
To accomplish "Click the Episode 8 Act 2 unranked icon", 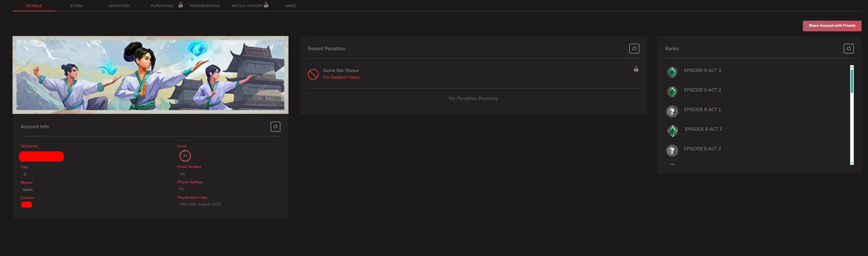I will [x=672, y=151].
